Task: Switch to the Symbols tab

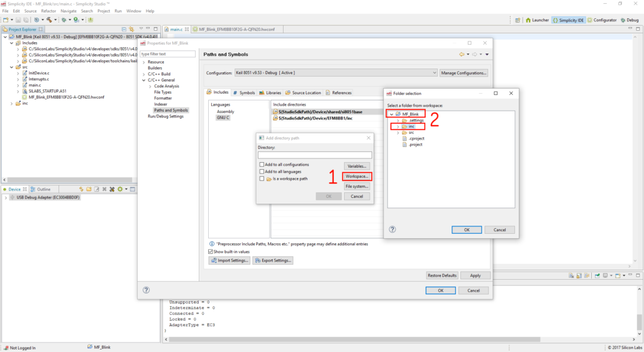Action: pos(244,93)
